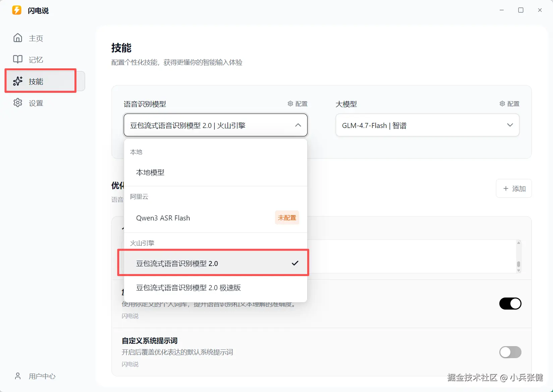553x392 pixels.
Task: Choose Qwen3 ASR Flash option
Action: point(216,218)
